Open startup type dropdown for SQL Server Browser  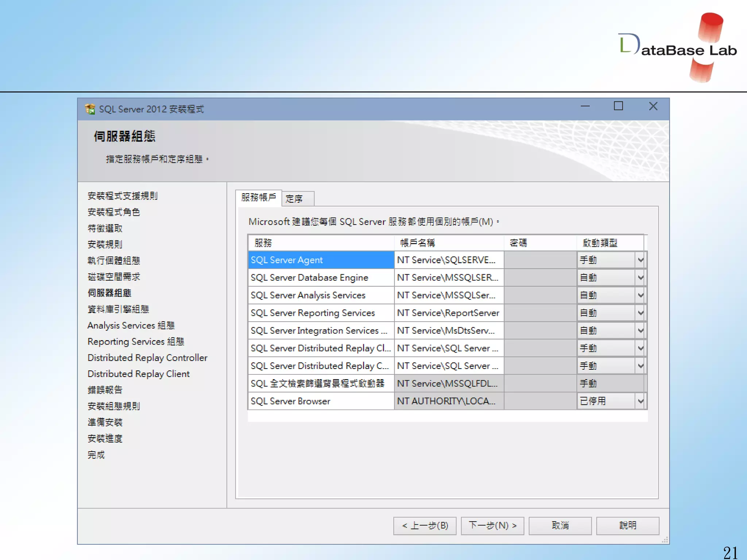(640, 401)
